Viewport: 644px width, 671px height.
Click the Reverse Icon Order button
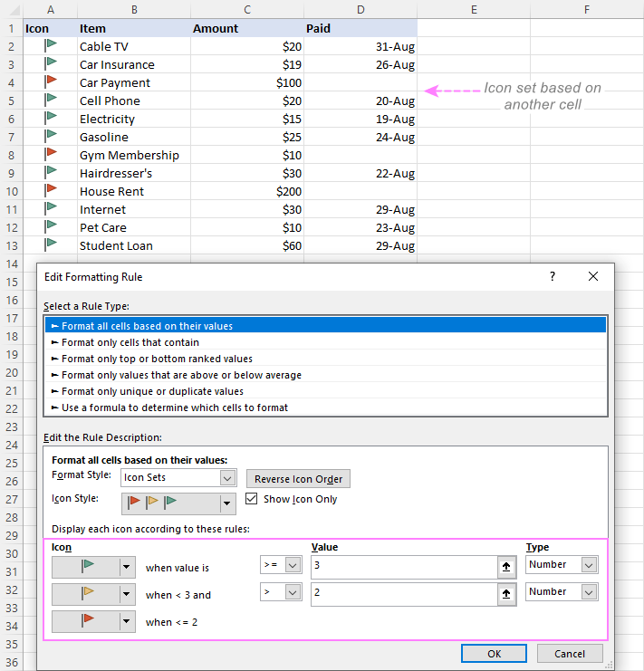(x=298, y=479)
